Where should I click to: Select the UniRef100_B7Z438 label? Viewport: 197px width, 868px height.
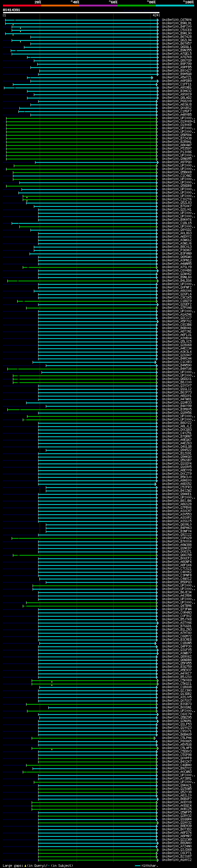point(177,139)
